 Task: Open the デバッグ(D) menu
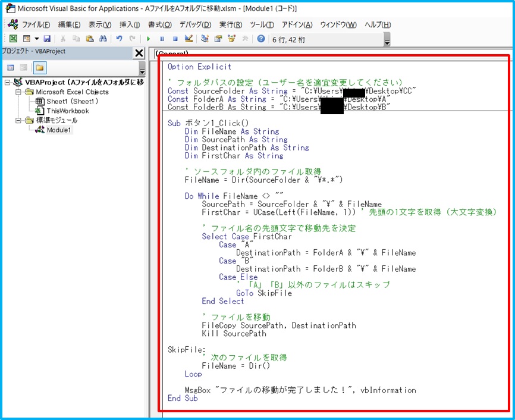click(195, 24)
